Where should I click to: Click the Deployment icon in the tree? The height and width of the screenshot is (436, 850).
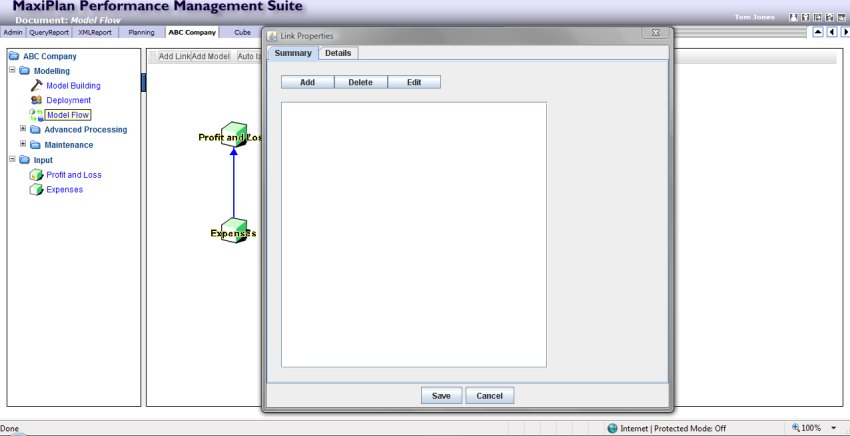click(36, 100)
